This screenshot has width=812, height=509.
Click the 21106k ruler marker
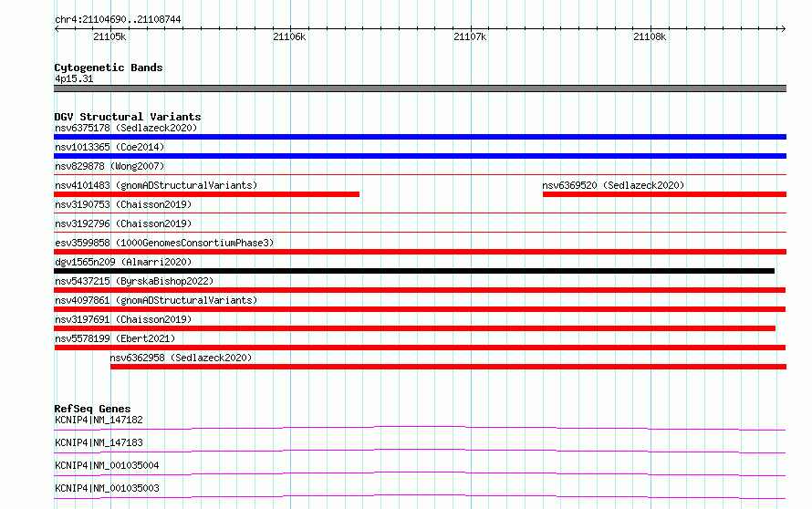[289, 36]
